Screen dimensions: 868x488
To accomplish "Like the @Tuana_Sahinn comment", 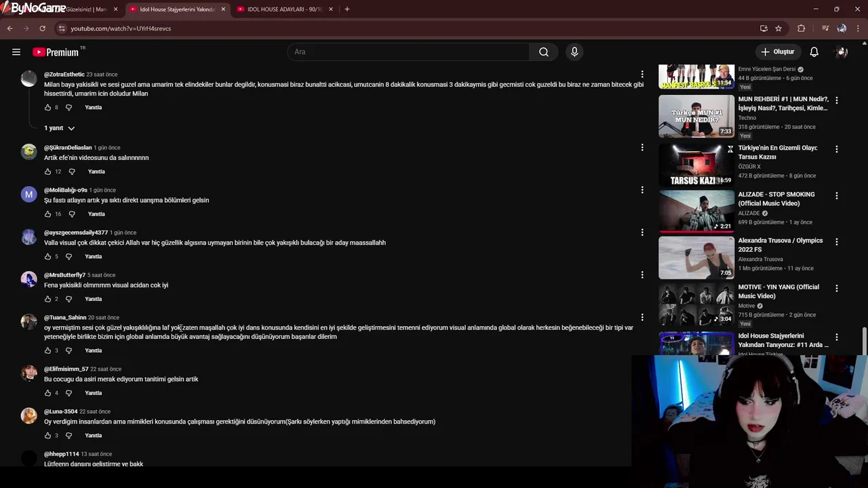I will click(47, 350).
